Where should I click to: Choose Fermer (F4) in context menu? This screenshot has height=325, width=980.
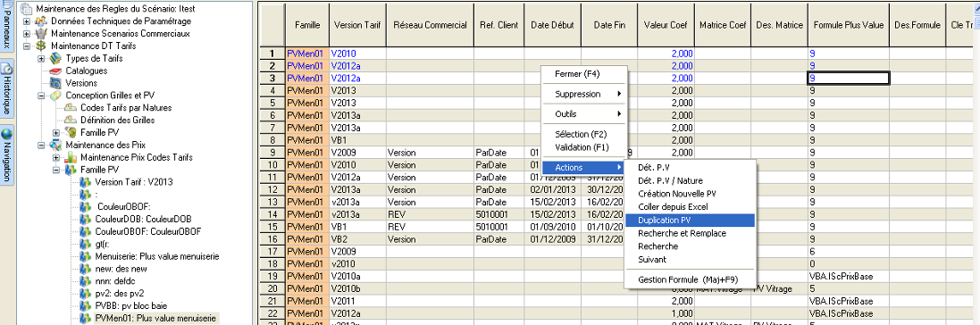[x=583, y=74]
